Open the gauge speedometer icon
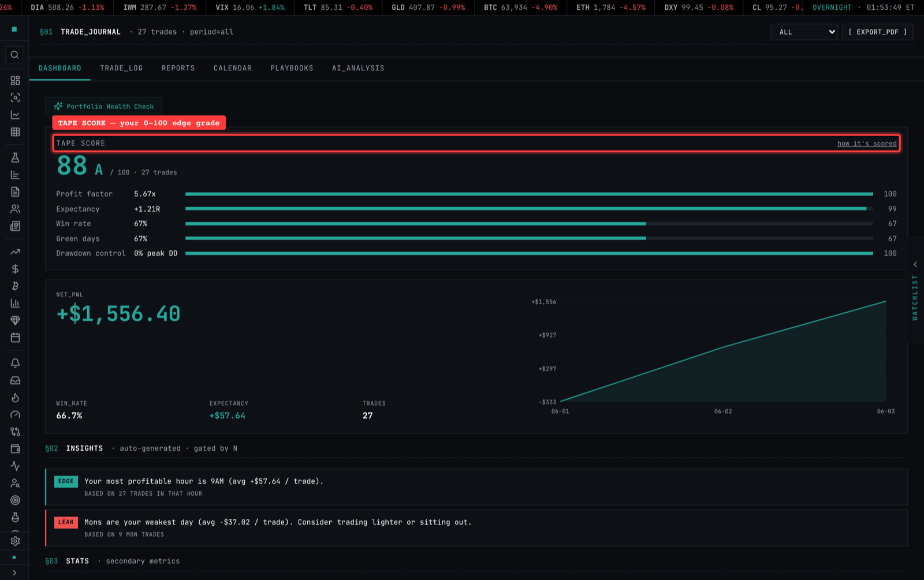Screen dimensions: 924x580 click(15, 414)
